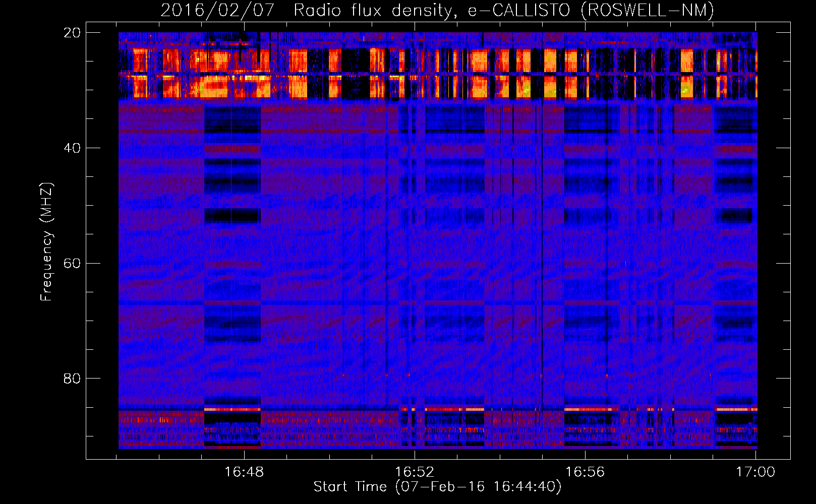816x504 pixels.
Task: Click the frequency label 20
Action: click(72, 33)
